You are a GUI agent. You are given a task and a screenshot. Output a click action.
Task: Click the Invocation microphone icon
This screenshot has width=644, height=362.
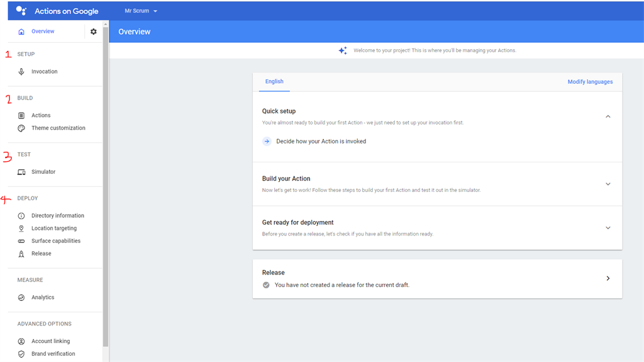tap(21, 72)
